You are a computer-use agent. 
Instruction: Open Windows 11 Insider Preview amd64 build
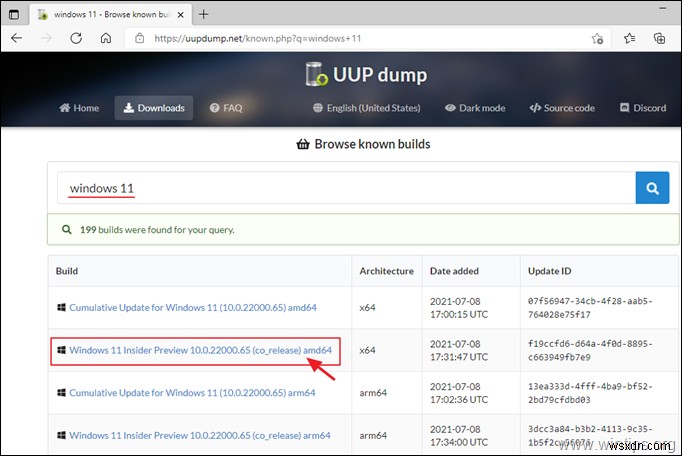[x=200, y=350]
